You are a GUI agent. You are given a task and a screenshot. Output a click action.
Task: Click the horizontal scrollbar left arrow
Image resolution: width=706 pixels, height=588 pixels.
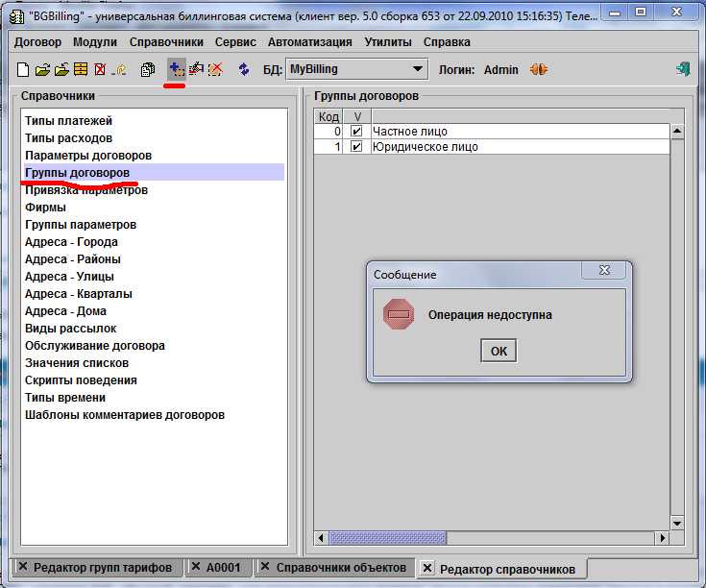[x=321, y=538]
